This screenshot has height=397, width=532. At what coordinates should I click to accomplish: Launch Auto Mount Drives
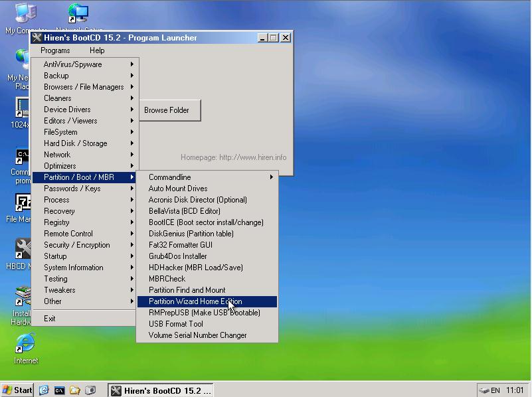tap(207, 189)
